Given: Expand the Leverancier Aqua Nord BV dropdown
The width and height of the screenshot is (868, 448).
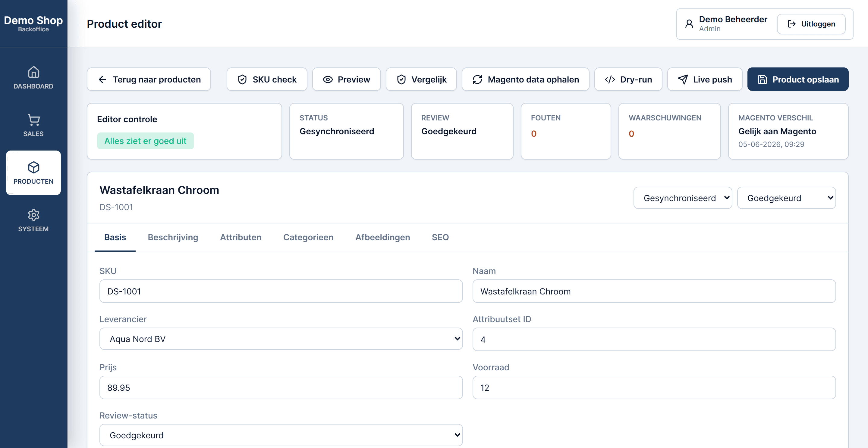Looking at the screenshot, I should pos(281,339).
